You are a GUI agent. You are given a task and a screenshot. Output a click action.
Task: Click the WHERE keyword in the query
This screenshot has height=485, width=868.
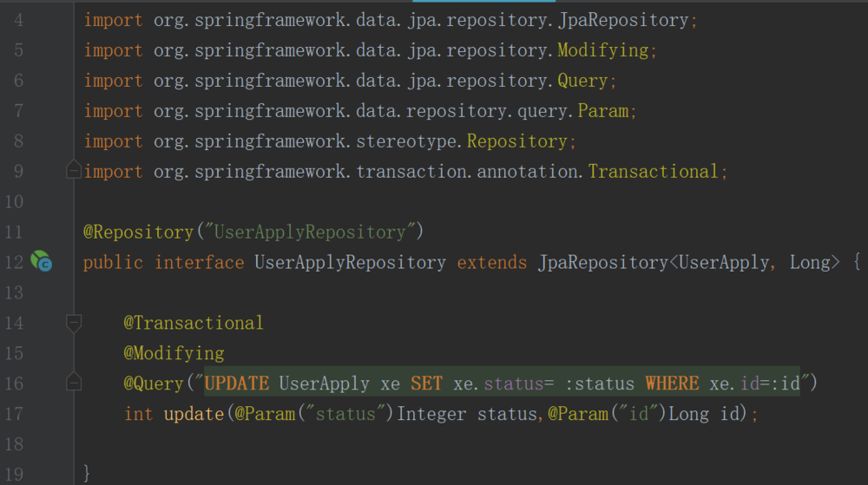click(x=672, y=383)
